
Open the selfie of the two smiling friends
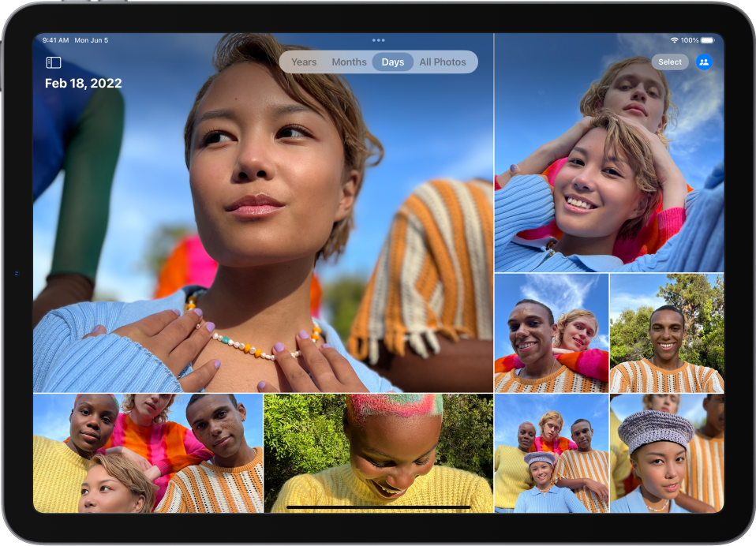(x=550, y=331)
